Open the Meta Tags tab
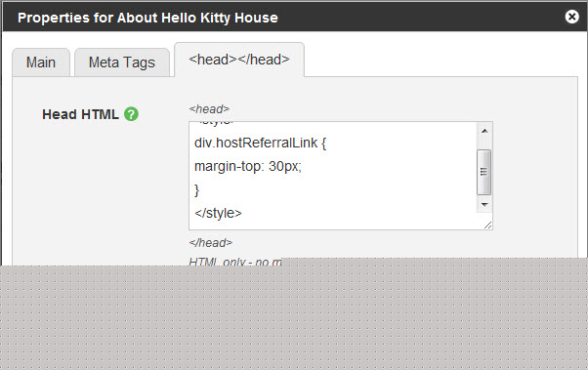 122,62
